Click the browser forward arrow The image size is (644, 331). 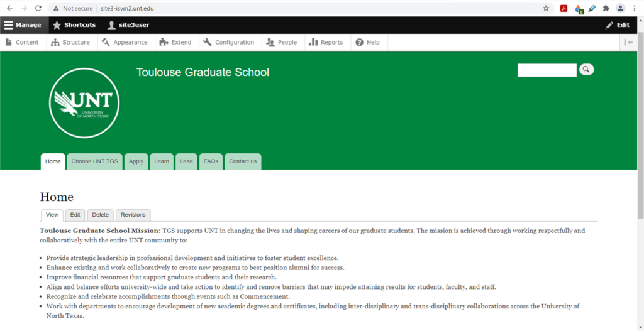(24, 8)
